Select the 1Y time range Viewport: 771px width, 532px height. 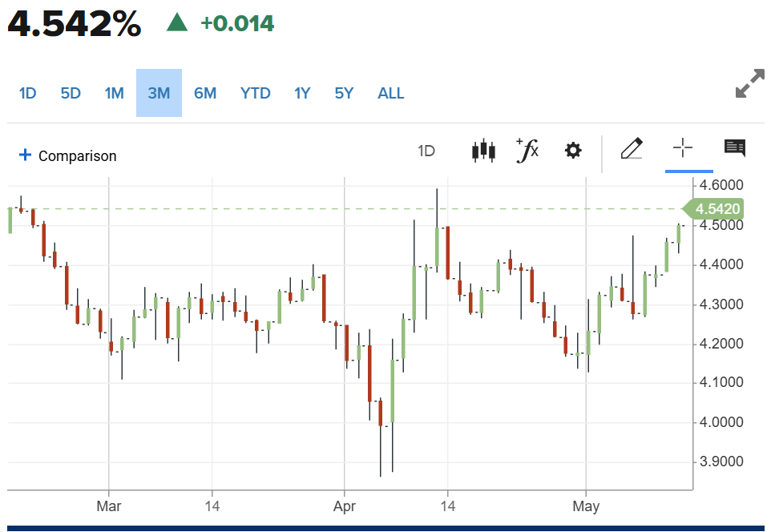(x=302, y=93)
